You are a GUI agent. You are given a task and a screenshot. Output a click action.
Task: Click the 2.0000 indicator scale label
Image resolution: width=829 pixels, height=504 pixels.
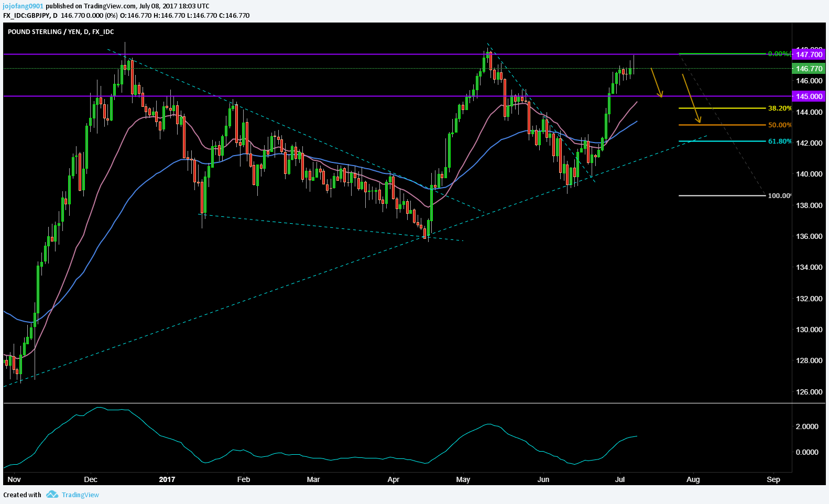[807, 426]
